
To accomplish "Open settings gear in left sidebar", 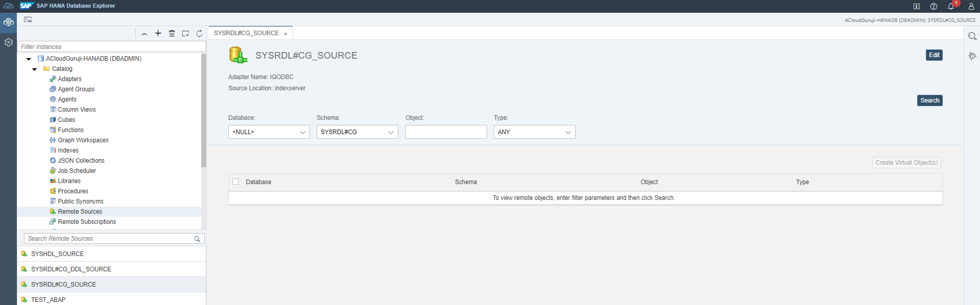I will click(9, 42).
